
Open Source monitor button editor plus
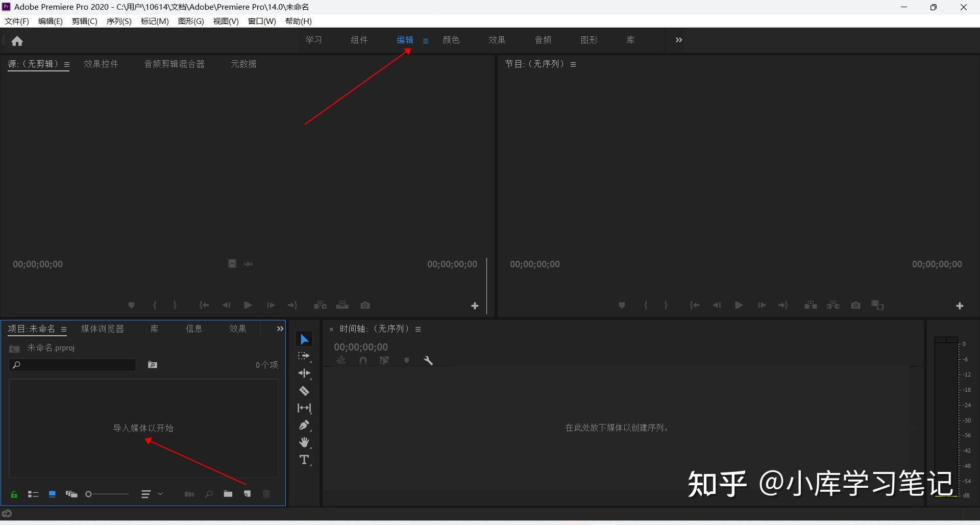click(475, 306)
